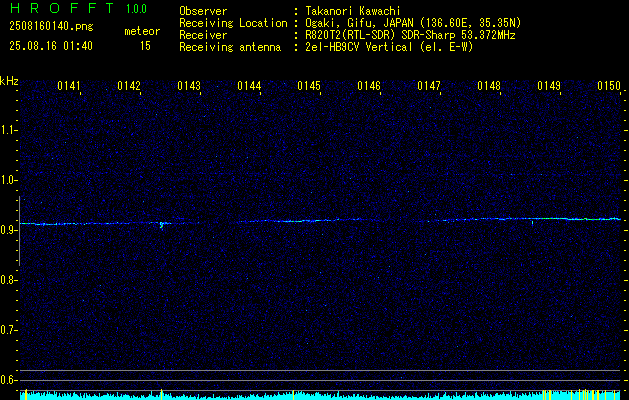The image size is (629, 400).
Task: Click the 1.1 kHz axis label
Action: coord(7,130)
